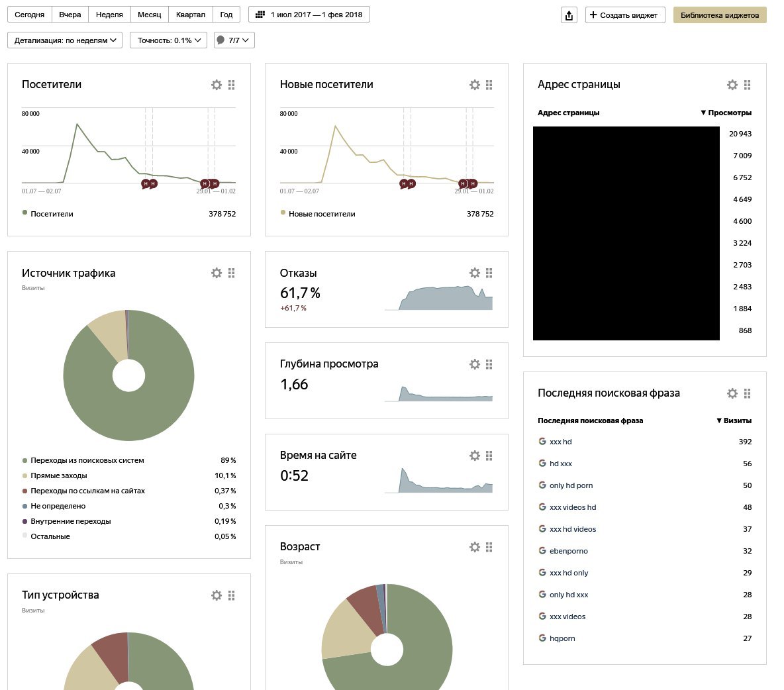784x690 pixels.
Task: Open settings gear of Возраст widget
Action: click(x=475, y=547)
